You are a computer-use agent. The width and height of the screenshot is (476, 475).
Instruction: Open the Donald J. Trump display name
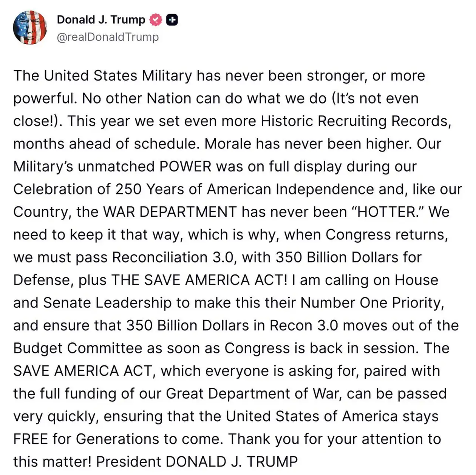[x=101, y=20]
